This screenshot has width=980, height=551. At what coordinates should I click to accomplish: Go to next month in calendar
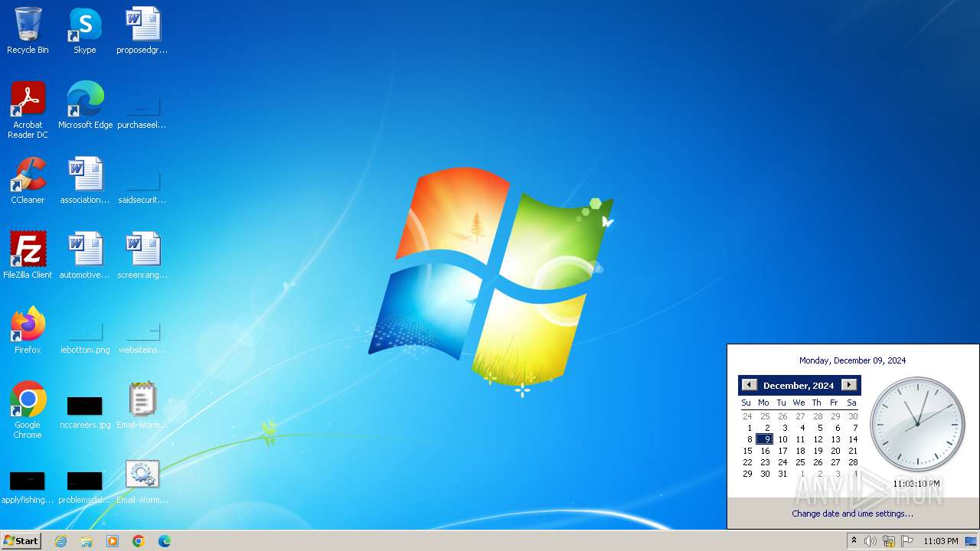[x=849, y=385]
